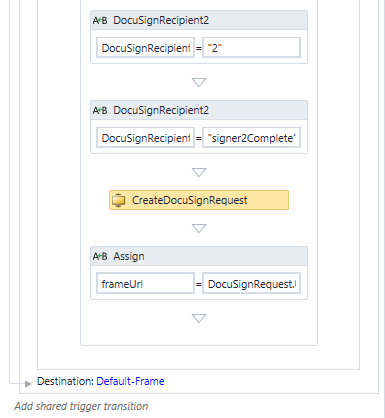Select the Destination label text
Viewport: 385px width, 418px height.
pyautogui.click(x=65, y=381)
